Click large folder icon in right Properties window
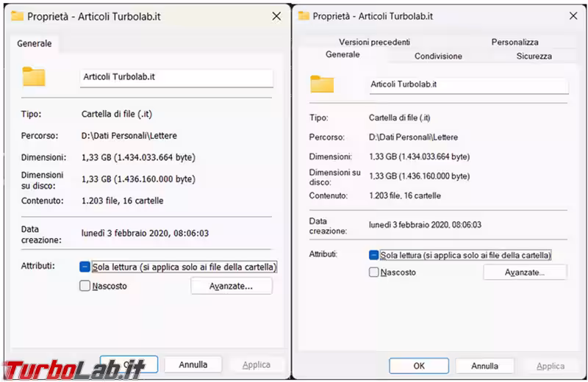This screenshot has height=382, width=588. 322,84
